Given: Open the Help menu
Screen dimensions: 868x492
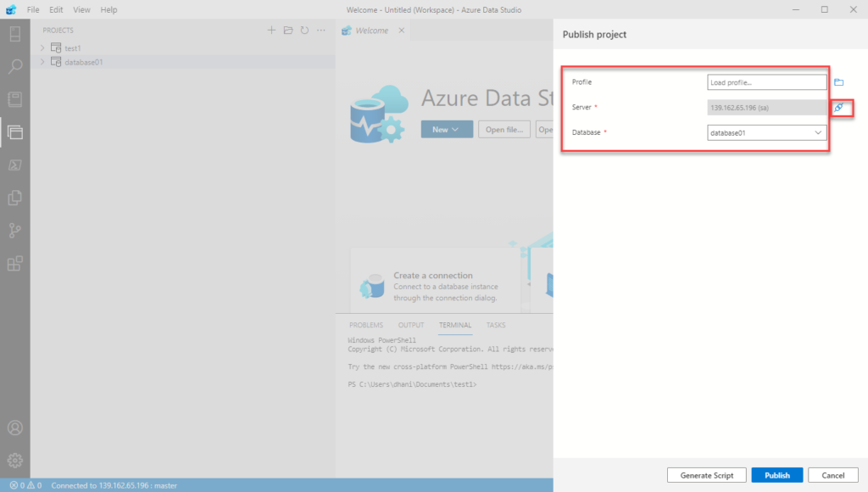Looking at the screenshot, I should [x=108, y=9].
